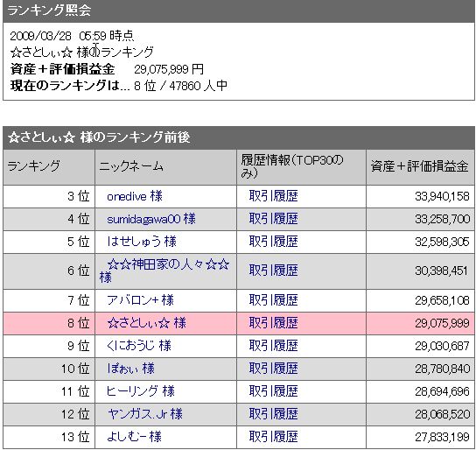The image size is (476, 450).
Task: Click the amount 29,075,999 in highlighted row
Action: coord(442,323)
